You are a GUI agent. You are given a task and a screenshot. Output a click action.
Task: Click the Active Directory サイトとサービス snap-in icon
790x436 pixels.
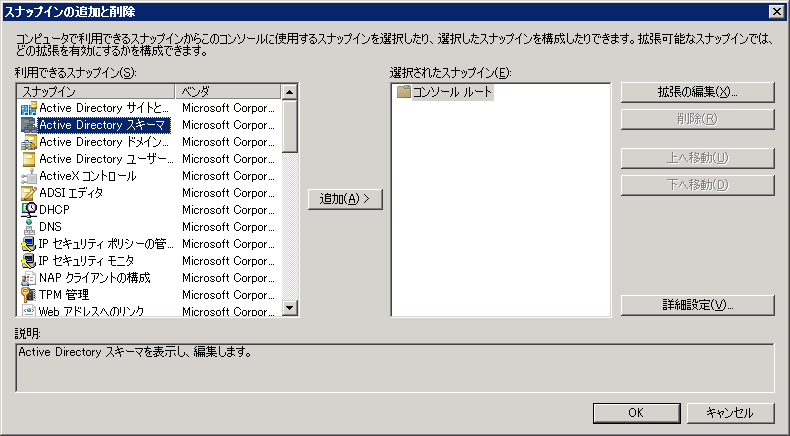tap(29, 108)
